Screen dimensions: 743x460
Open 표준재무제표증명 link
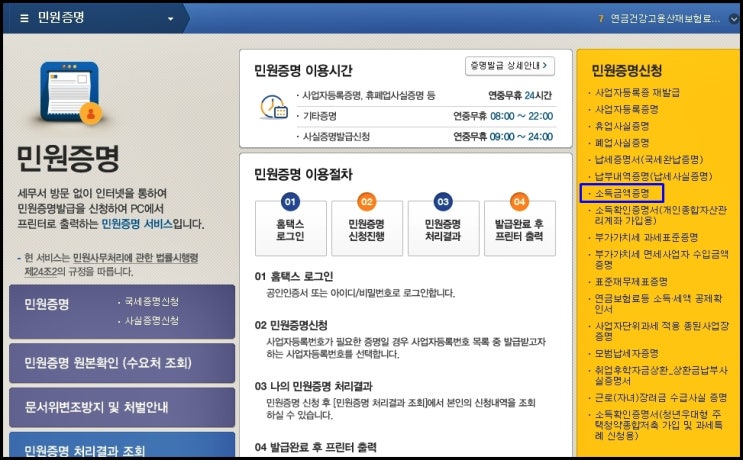tap(631, 282)
